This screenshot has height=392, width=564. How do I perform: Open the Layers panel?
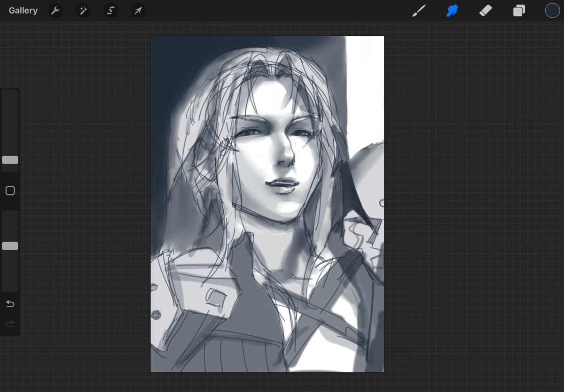click(x=519, y=10)
